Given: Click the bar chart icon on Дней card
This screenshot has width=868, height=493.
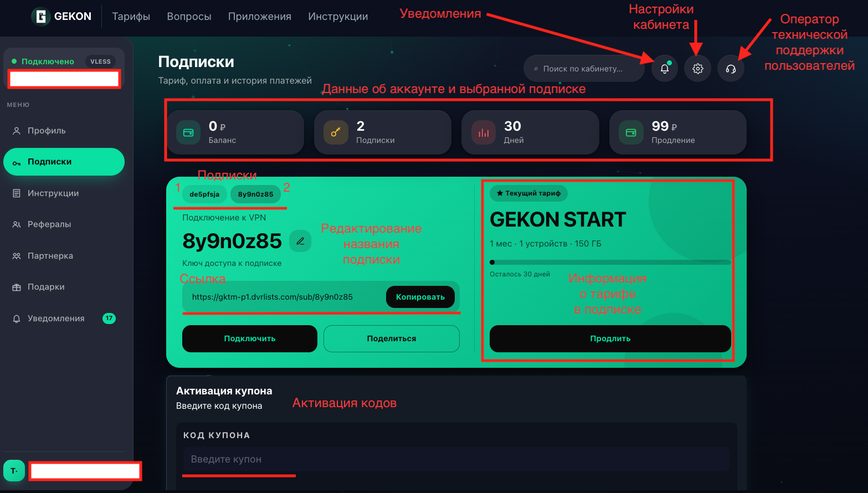Looking at the screenshot, I should [484, 132].
